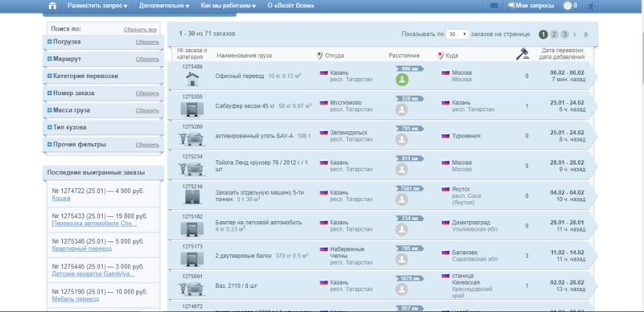
Task: Open order Сабвуфер весом 45 кг
Action: (x=245, y=105)
